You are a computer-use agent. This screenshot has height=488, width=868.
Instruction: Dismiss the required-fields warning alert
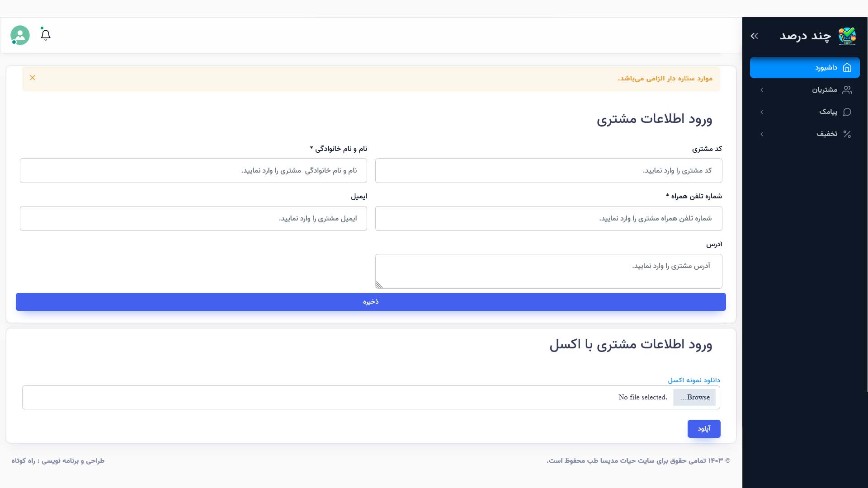click(33, 78)
